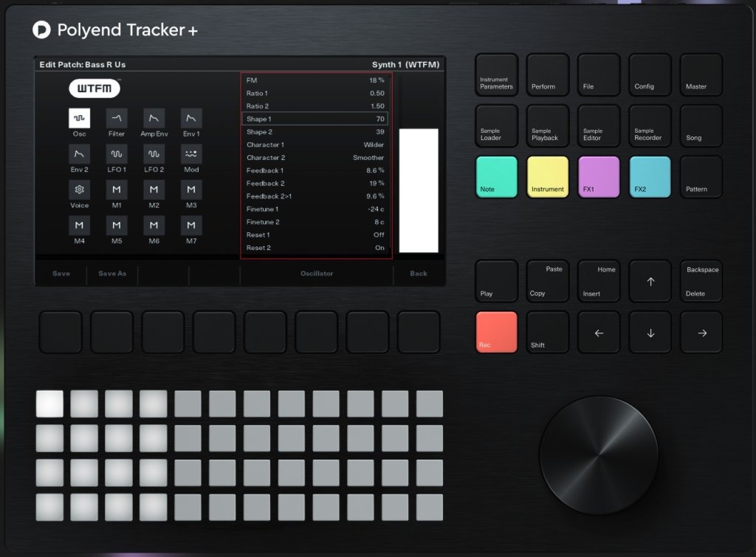Image resolution: width=756 pixels, height=557 pixels.
Task: Select the Env 2 envelope icon
Action: 79,153
